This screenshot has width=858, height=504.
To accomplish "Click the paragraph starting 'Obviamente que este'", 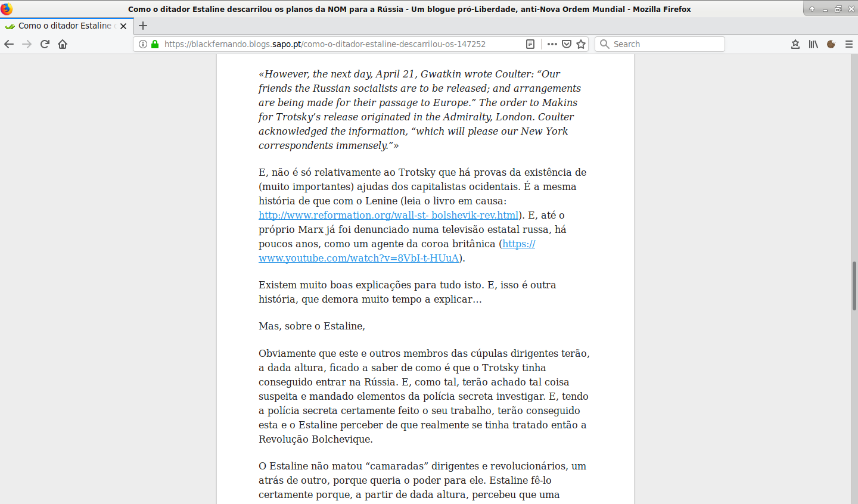I will click(x=424, y=396).
